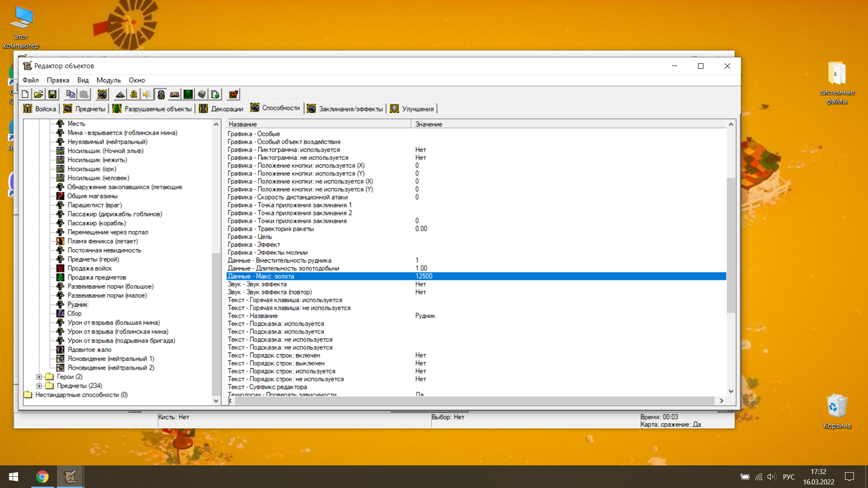
Task: Click the Save floppy disk icon
Action: tap(52, 94)
